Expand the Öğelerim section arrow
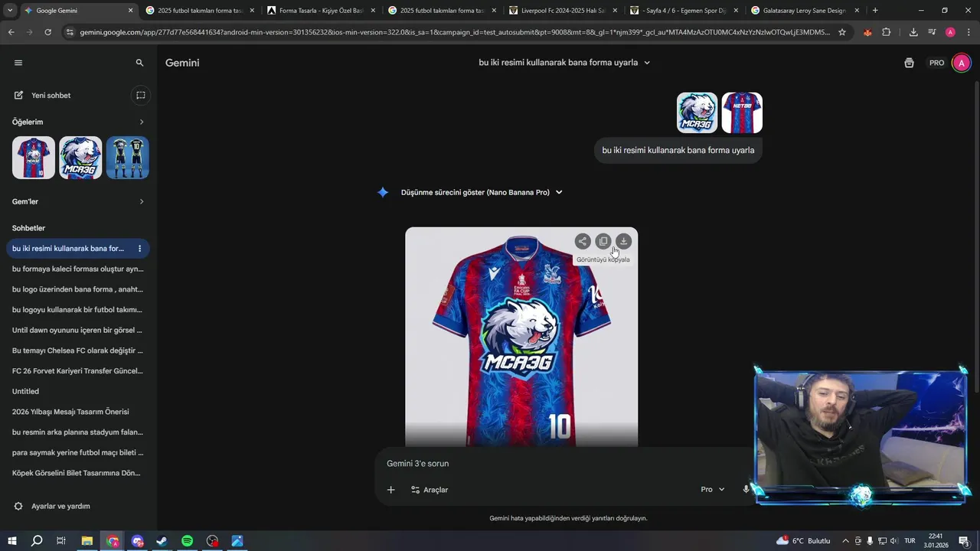 pos(142,122)
